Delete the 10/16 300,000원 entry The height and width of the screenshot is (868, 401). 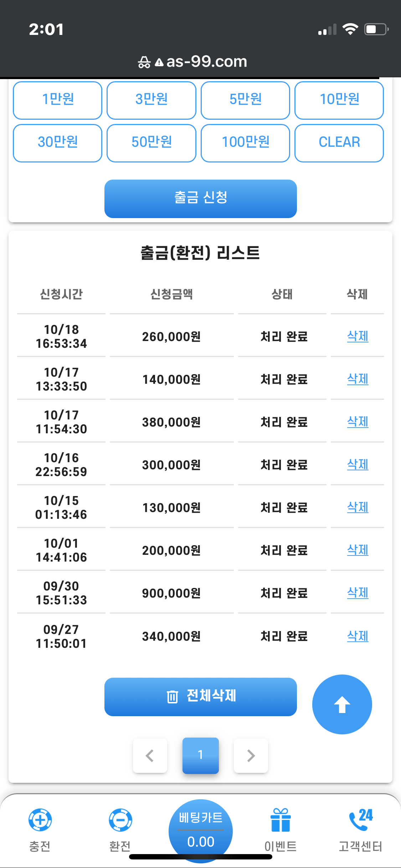coord(358,464)
